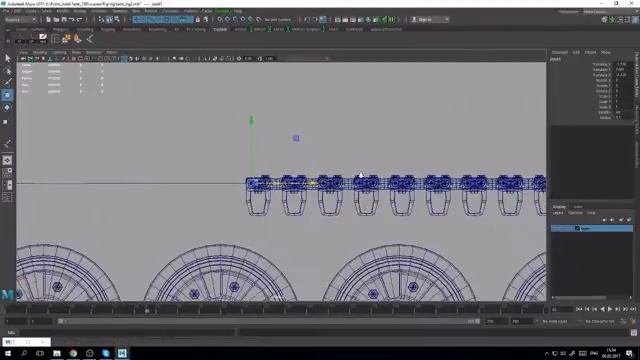Toggle Select by Hierarchy mode
Viewport: 640px width, 360px height.
pyautogui.click(x=102, y=20)
